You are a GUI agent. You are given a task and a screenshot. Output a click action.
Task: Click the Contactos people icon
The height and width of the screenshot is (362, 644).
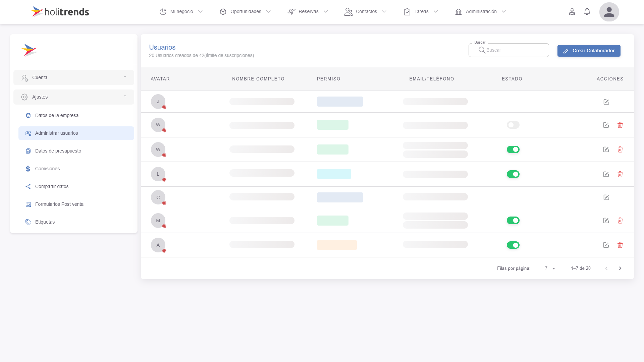click(348, 12)
